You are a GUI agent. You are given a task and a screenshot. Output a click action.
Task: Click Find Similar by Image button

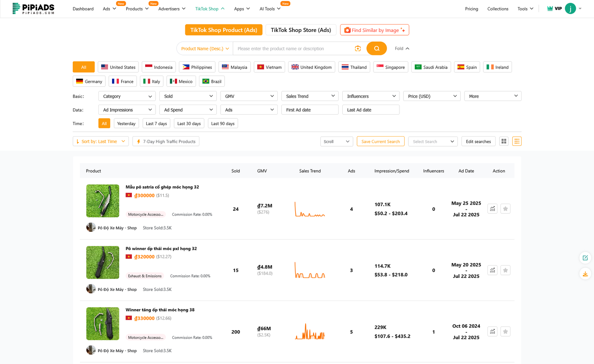[x=375, y=30]
